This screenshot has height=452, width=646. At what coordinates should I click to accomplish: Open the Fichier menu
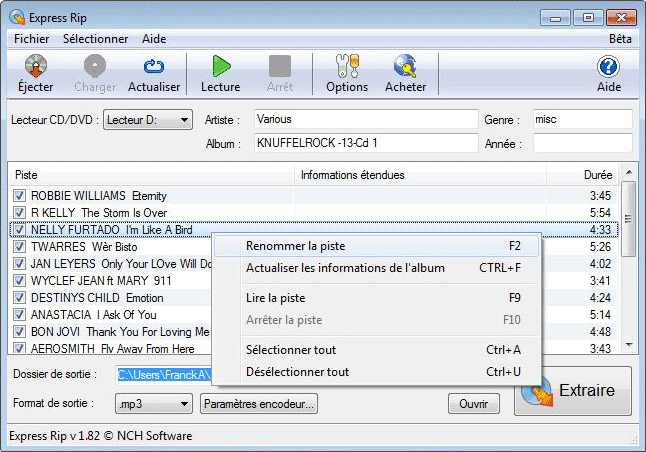pos(32,39)
